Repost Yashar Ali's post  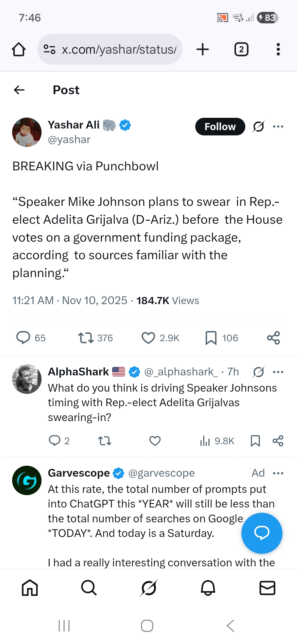(x=86, y=338)
